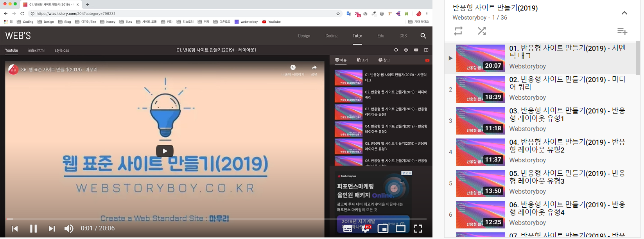
Task: Click the white YouTube icon in subheader
Action: coord(416,50)
